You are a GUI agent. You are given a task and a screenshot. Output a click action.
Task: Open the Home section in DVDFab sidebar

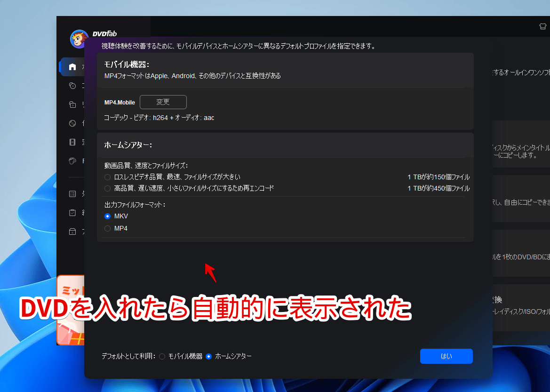[x=72, y=67]
